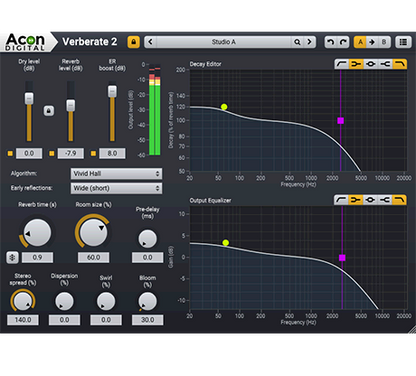Toggle Decay Editor low cut band
Viewport: 416px width, 376px height.
point(341,64)
